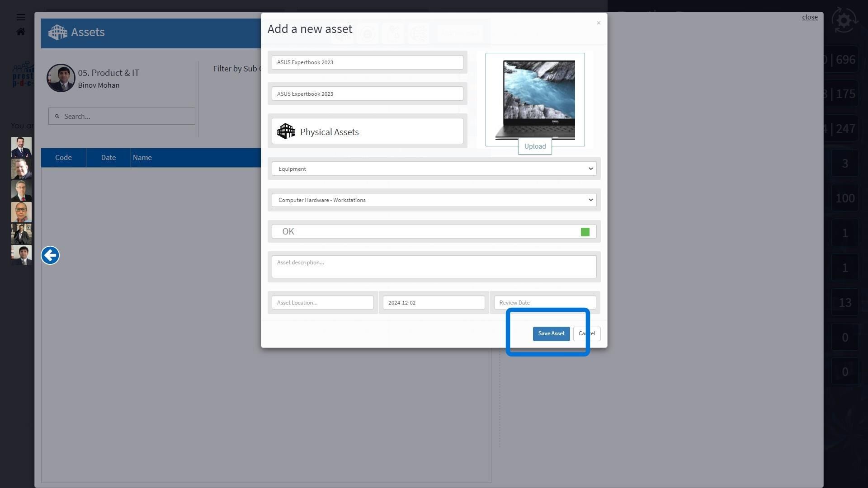Close the Add a new asset dialog
This screenshot has width=868, height=488.
[x=598, y=23]
